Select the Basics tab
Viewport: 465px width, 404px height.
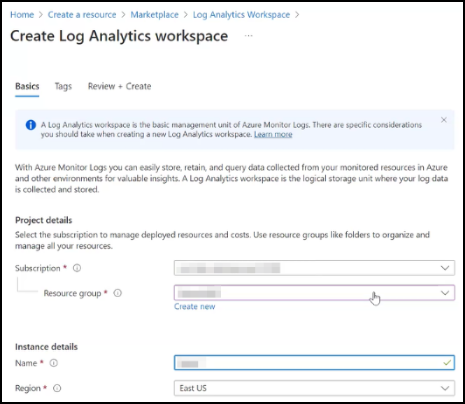click(x=27, y=86)
